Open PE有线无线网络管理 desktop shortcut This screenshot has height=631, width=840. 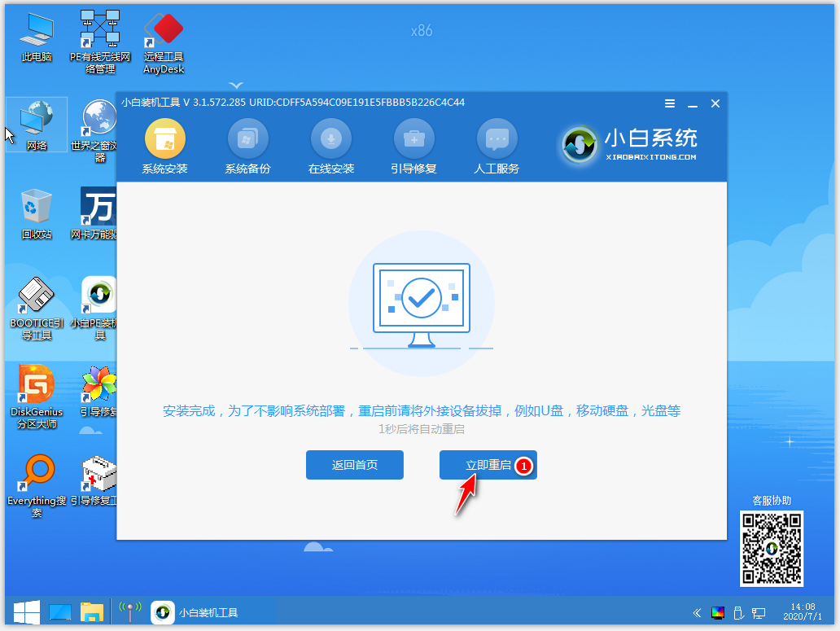point(100,43)
